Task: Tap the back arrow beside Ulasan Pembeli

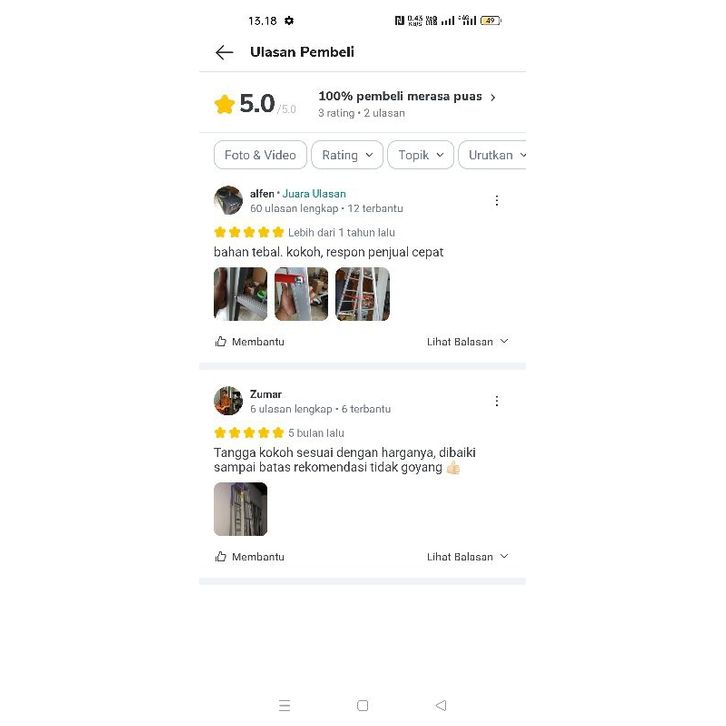Action: point(224,52)
